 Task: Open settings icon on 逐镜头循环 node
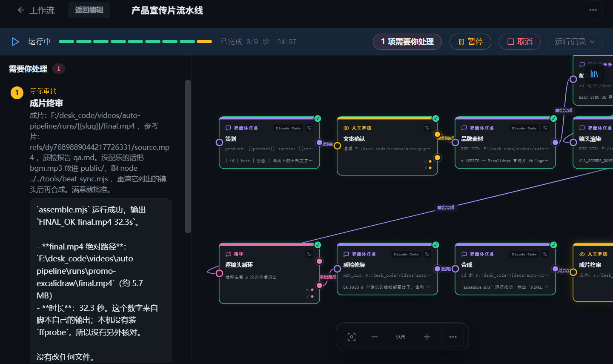(309, 254)
